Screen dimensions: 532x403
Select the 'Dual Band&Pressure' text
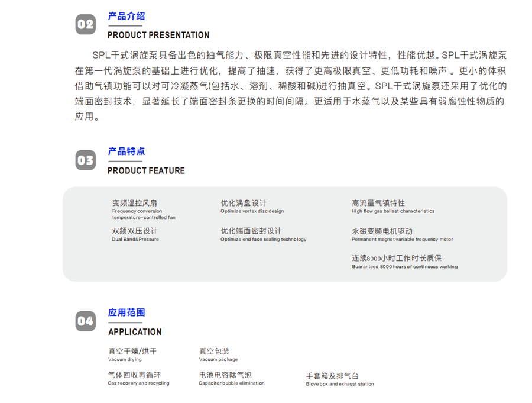(x=135, y=240)
